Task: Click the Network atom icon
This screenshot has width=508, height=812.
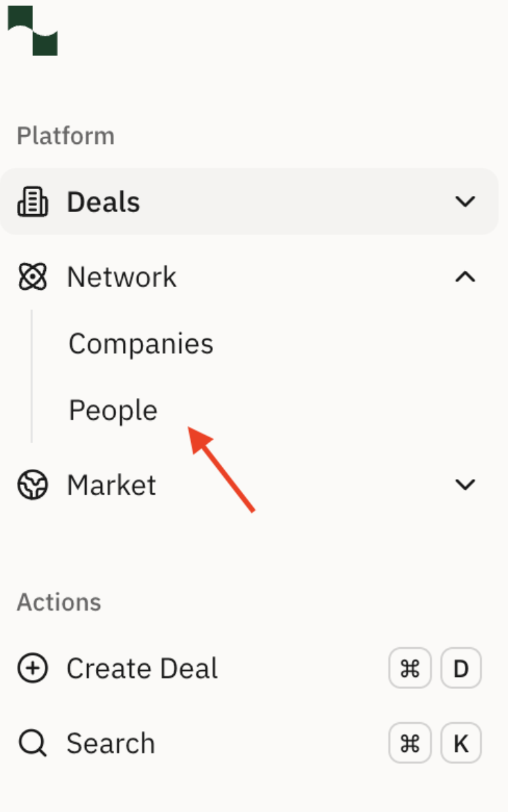Action: pyautogui.click(x=32, y=277)
